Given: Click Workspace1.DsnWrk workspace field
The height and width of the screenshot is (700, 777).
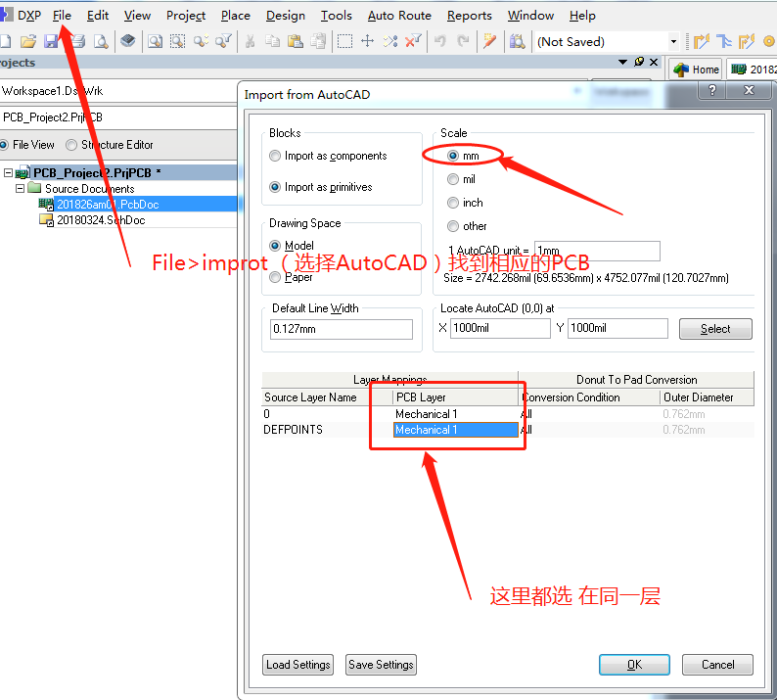Looking at the screenshot, I should point(118,91).
